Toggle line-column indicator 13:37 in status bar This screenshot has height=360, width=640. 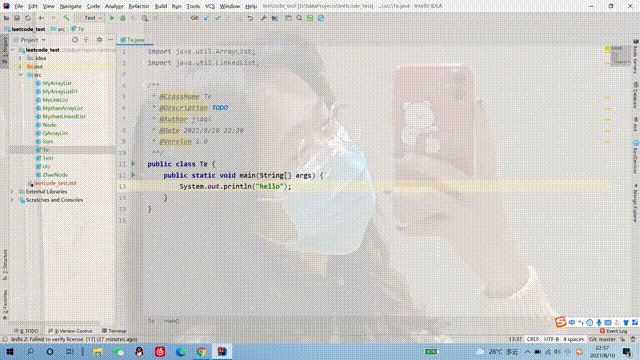[x=516, y=339]
